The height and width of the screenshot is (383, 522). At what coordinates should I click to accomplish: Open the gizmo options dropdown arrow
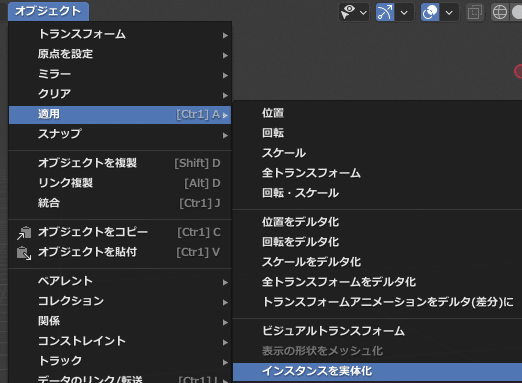tap(404, 13)
